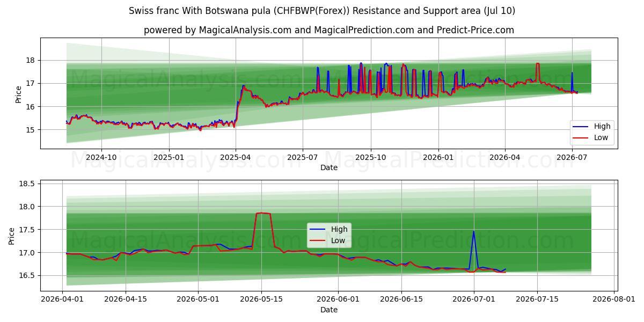This screenshot has width=644, height=322.
Task: Click the '16' price tick on upper chart
Action: pos(31,107)
